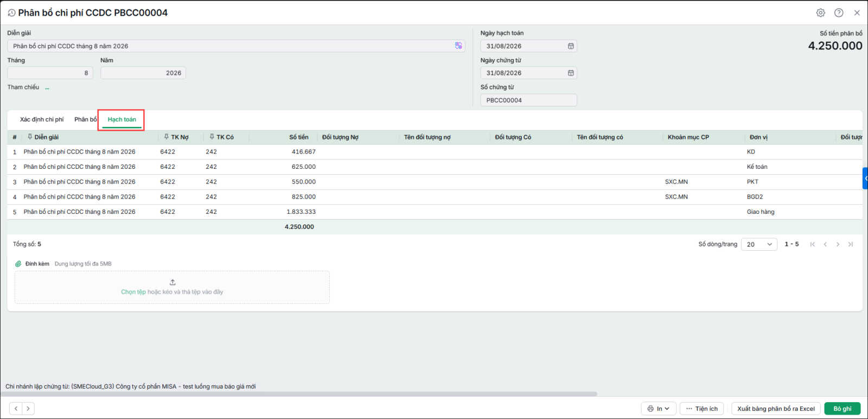Click the pin icon on TK Có column
This screenshot has width=868, height=419.
click(x=212, y=137)
